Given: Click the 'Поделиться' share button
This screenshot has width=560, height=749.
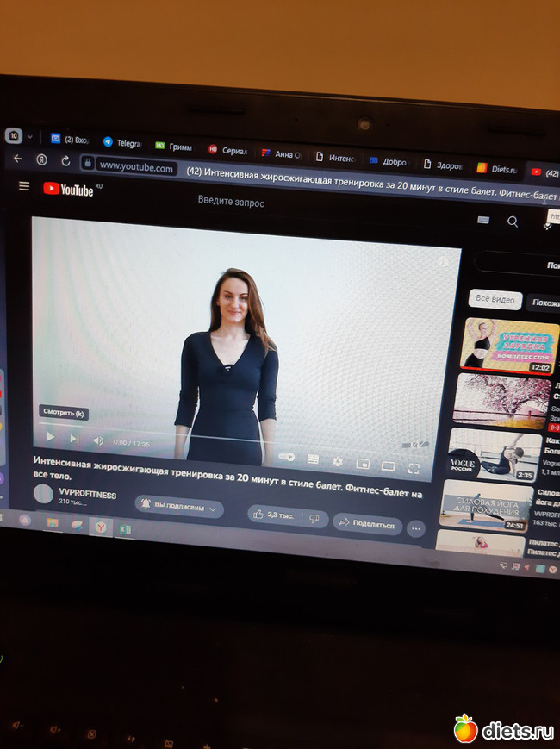Looking at the screenshot, I should coord(368,523).
